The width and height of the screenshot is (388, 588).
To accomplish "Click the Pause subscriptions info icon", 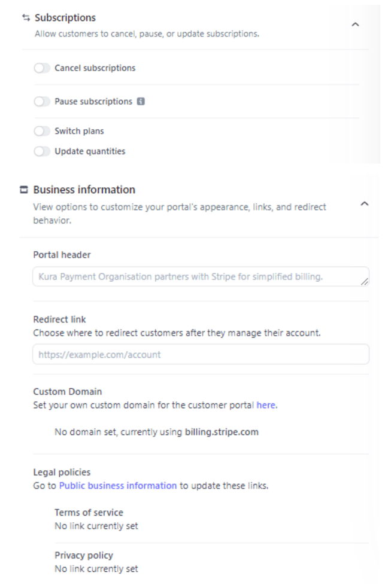I will tap(141, 101).
